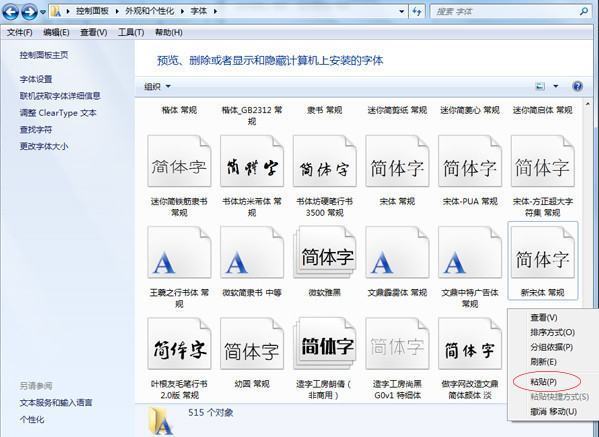599x437 pixels.
Task: Open the 编辑(E) menu
Action: (x=56, y=32)
